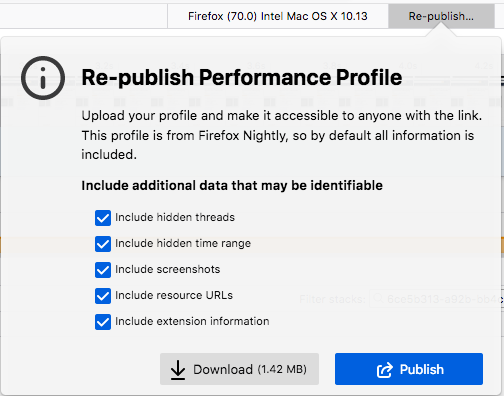The height and width of the screenshot is (396, 504).
Task: Click "Include additional data that may be identifiable" text
Action: pyautogui.click(x=232, y=186)
